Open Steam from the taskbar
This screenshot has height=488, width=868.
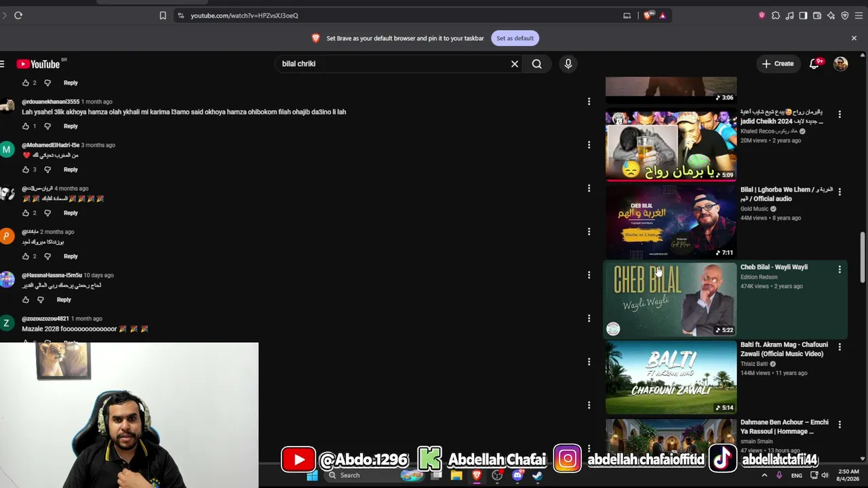click(x=537, y=476)
